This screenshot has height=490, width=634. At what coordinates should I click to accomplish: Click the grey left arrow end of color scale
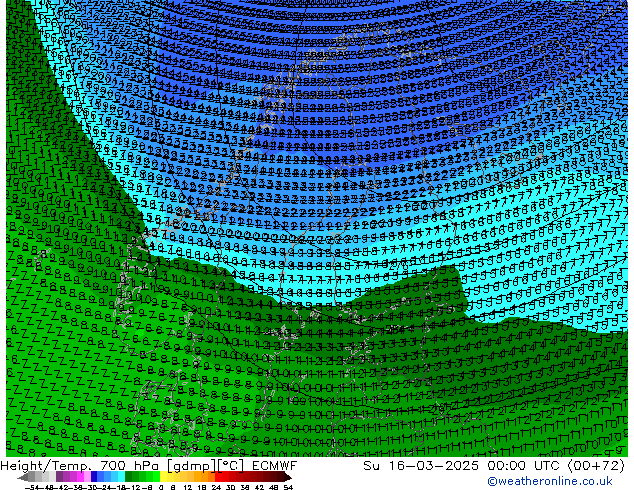[x=22, y=476]
